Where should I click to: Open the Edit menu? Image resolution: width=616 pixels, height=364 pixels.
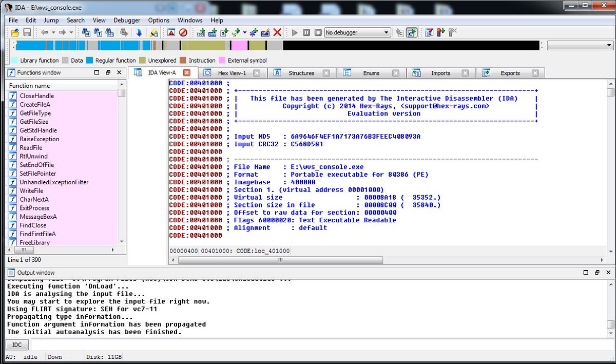[x=31, y=20]
